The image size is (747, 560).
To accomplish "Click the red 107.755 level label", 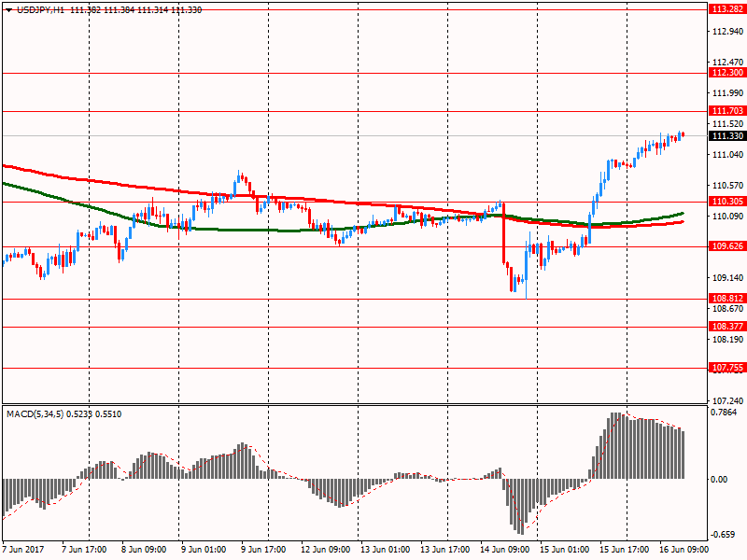I will click(x=727, y=367).
